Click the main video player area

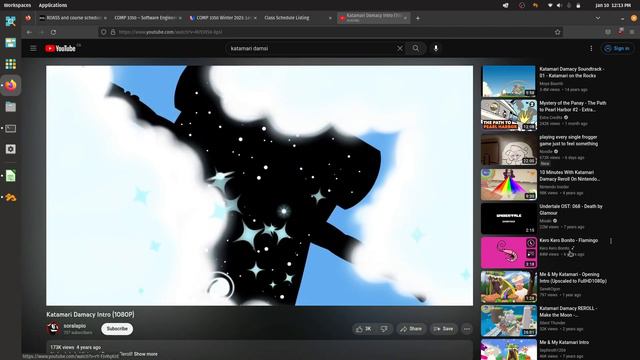[x=260, y=186]
